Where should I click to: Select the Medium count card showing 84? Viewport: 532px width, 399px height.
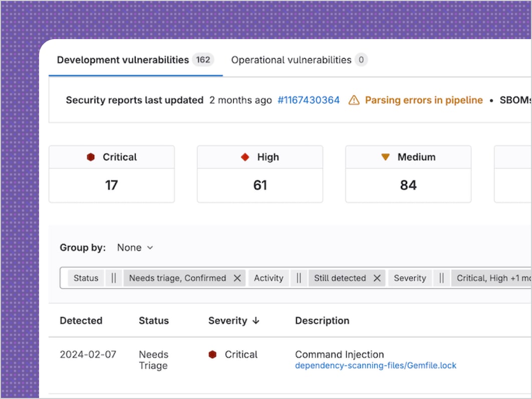(408, 174)
